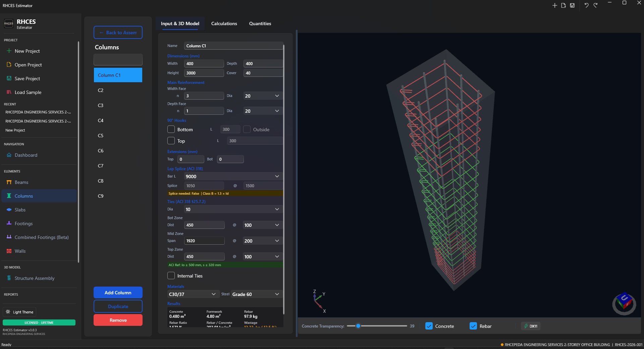644x349 pixels.
Task: Click the Concrete Transparency slider handle
Action: [358, 326]
